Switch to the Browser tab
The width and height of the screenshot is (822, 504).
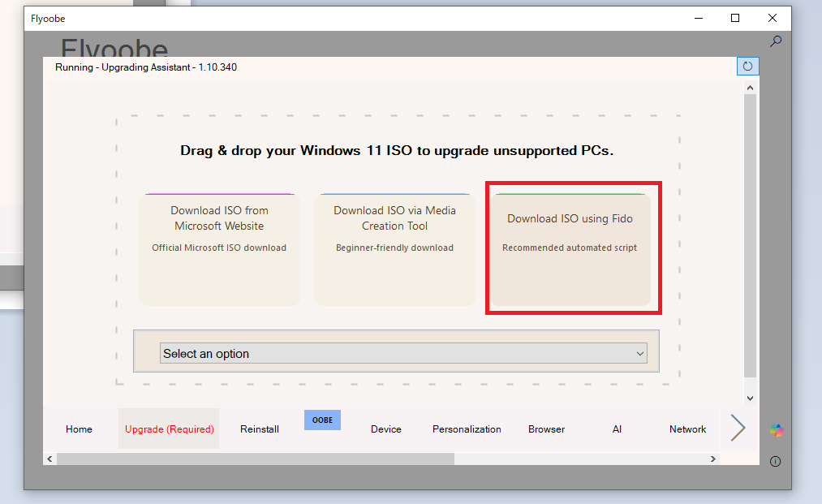(x=546, y=429)
